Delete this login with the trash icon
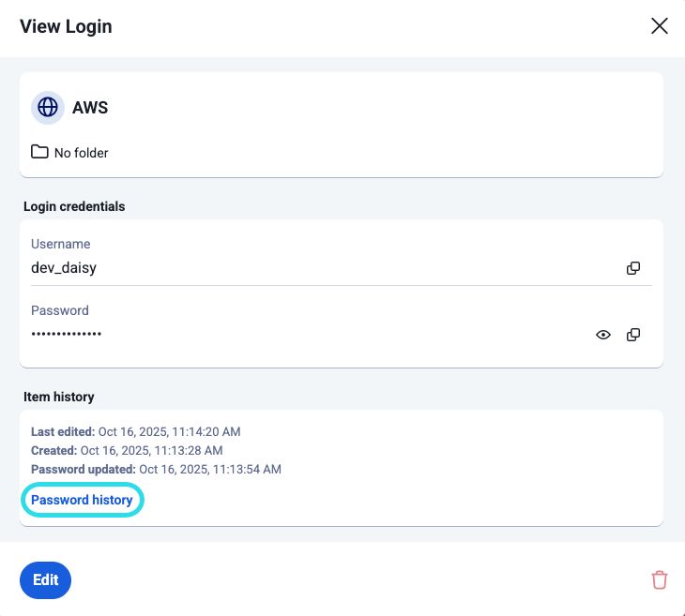685x616 pixels. pos(660,579)
